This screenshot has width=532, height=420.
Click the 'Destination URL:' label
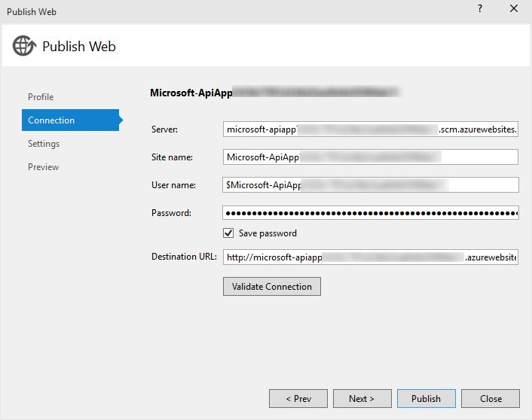[184, 257]
